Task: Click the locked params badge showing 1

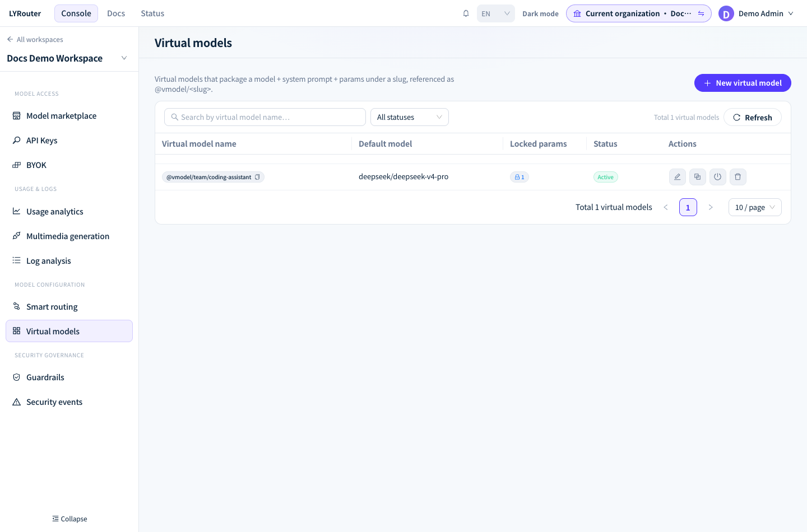Action: pyautogui.click(x=520, y=177)
